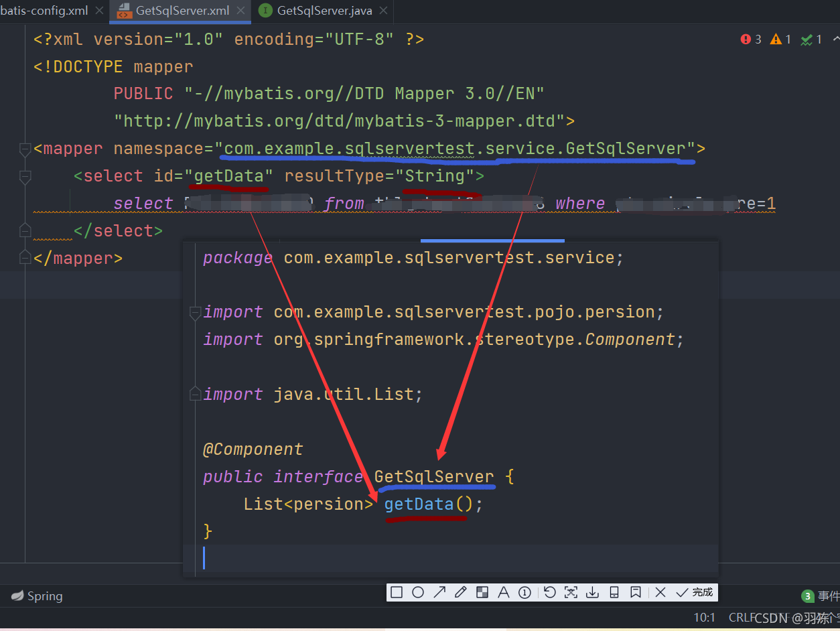840x631 pixels.
Task: Click the bookmark pin icon in screenshot toolbar
Action: tap(636, 592)
